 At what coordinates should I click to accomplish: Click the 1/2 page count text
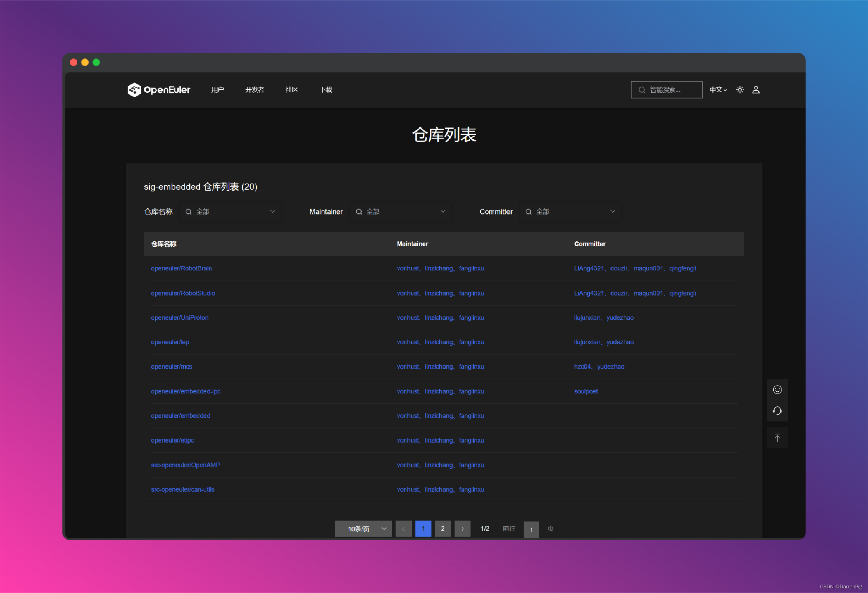tap(485, 529)
